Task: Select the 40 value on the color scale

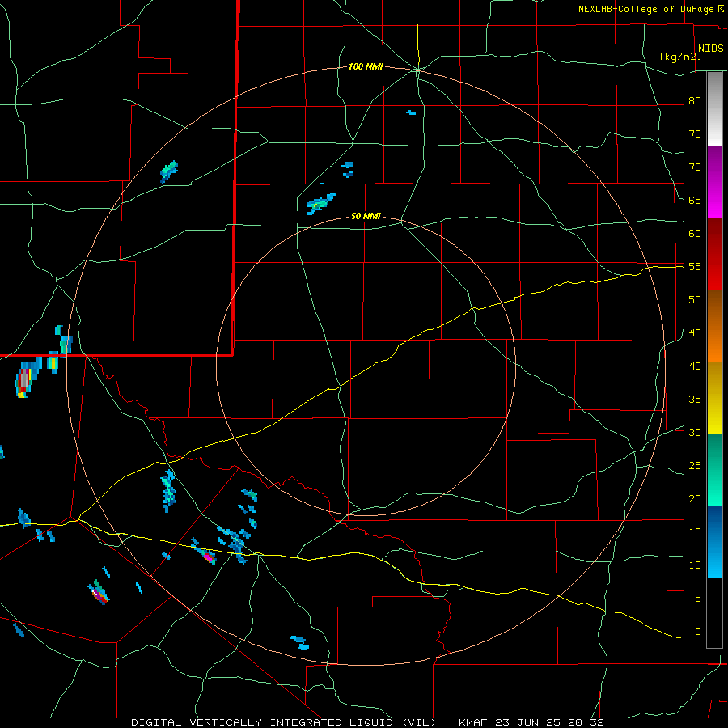Action: 695,366
